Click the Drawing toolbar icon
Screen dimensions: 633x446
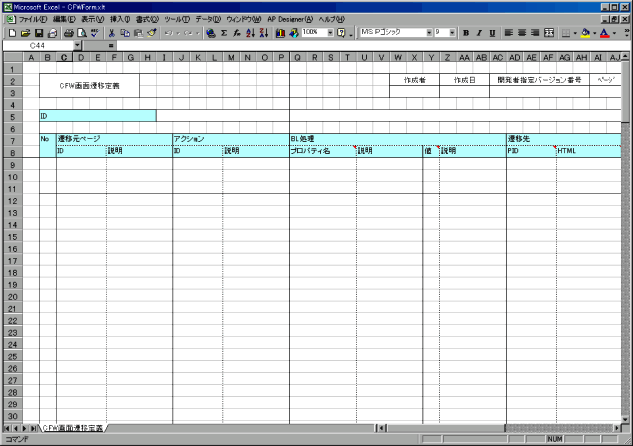293,33
